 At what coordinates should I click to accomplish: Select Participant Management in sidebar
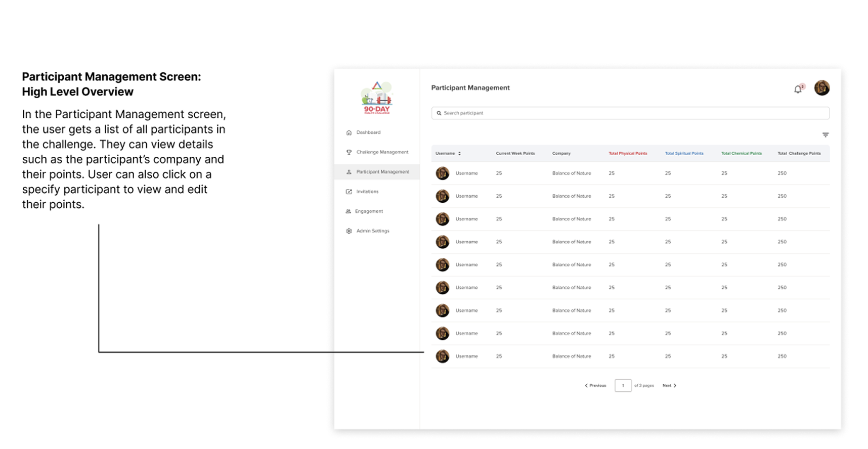point(382,172)
